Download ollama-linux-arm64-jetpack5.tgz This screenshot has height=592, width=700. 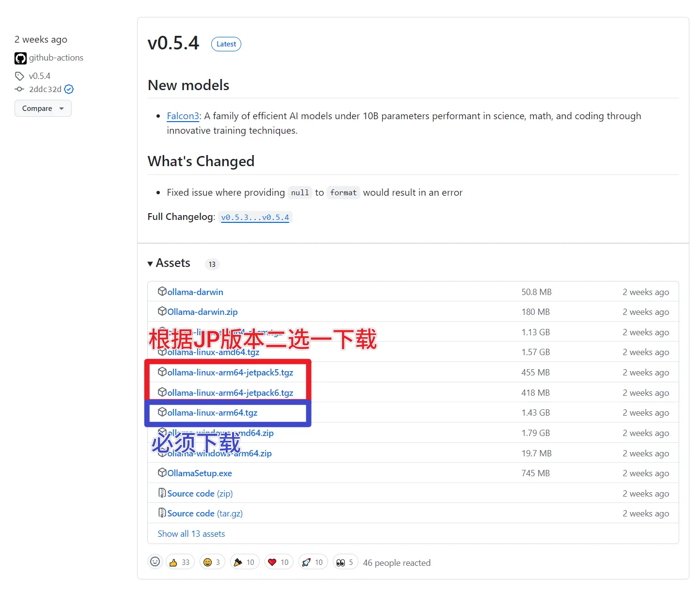(x=230, y=373)
